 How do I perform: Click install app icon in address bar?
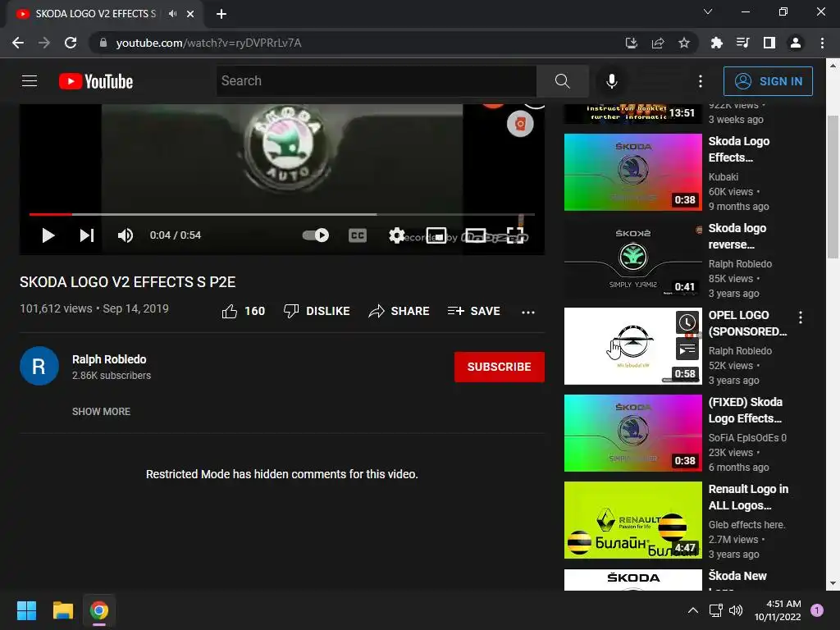[x=632, y=43]
